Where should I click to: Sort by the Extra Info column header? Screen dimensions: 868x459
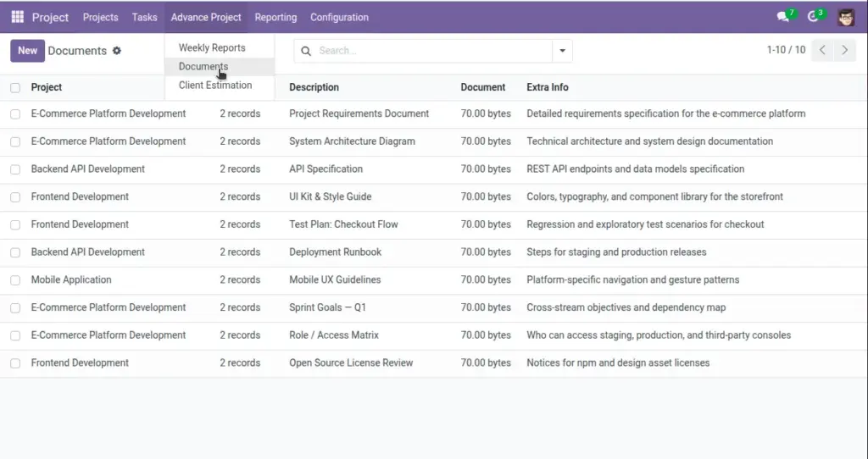[548, 87]
